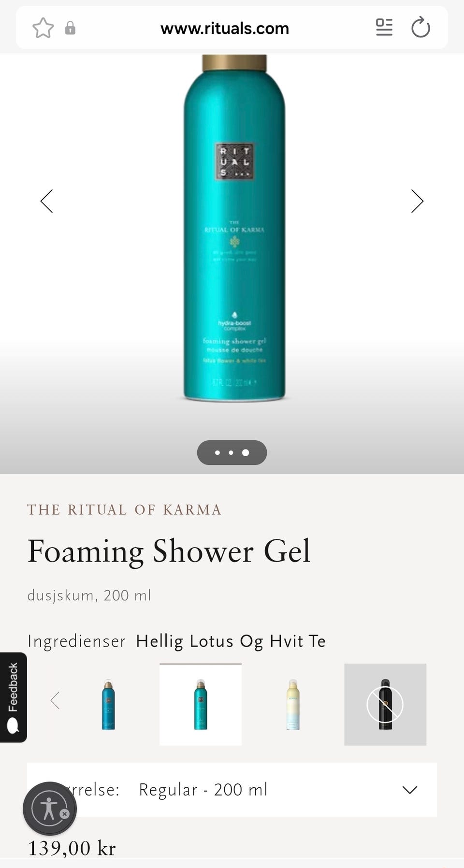Show previous product image arrow
Image resolution: width=464 pixels, height=868 pixels.
(46, 201)
